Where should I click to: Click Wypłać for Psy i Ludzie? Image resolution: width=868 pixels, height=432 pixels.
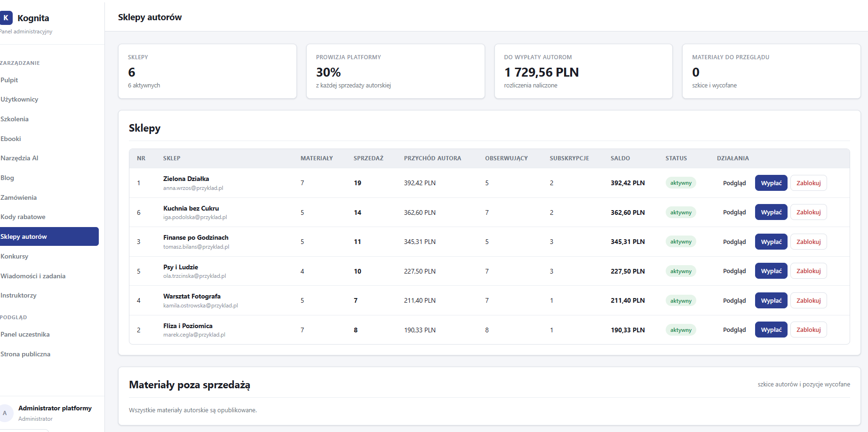coord(771,271)
